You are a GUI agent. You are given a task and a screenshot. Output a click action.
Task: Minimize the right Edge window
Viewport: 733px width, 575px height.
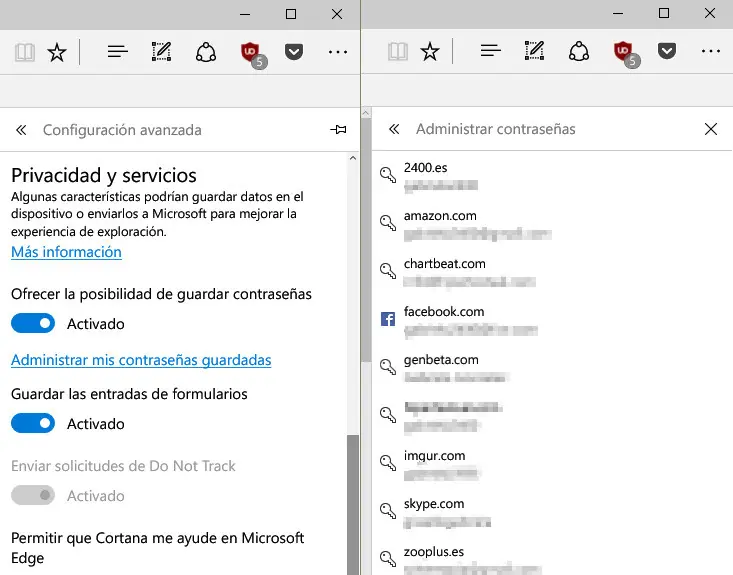click(x=618, y=14)
